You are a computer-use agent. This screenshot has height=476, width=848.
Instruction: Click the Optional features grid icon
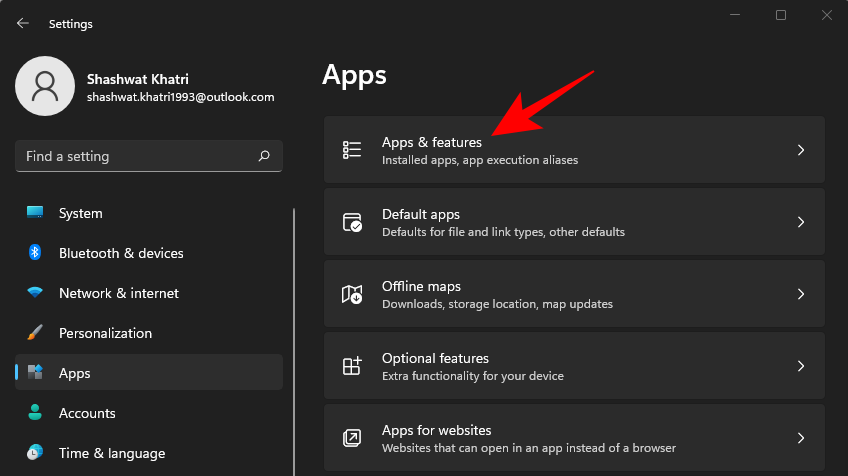(x=352, y=366)
